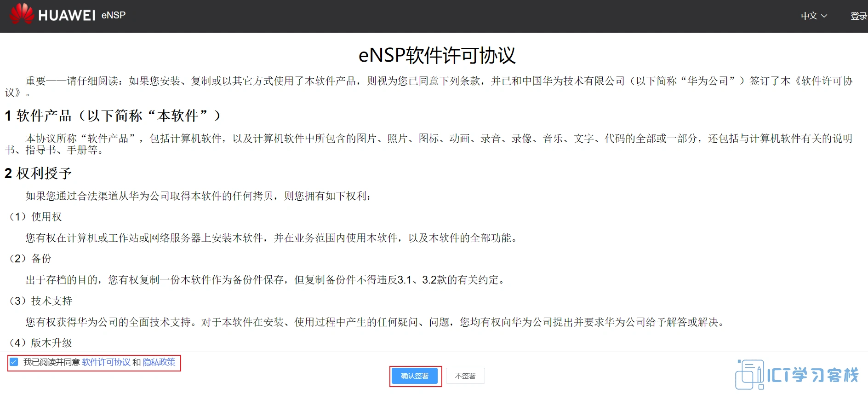Click the 不签署 decline button
Viewport: 868px width, 400px height.
point(465,376)
